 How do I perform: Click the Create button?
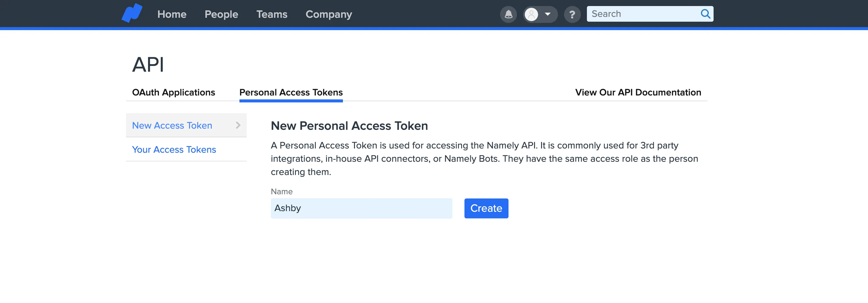(x=486, y=208)
